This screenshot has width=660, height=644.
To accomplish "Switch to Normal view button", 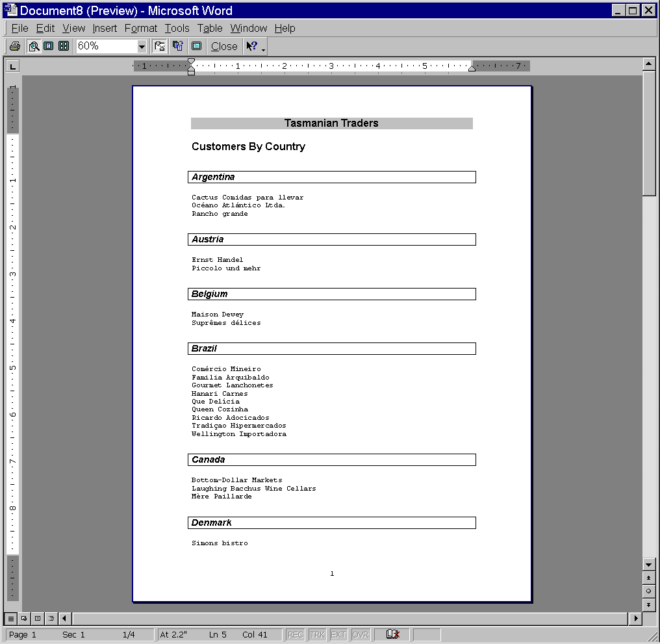I will (x=11, y=618).
